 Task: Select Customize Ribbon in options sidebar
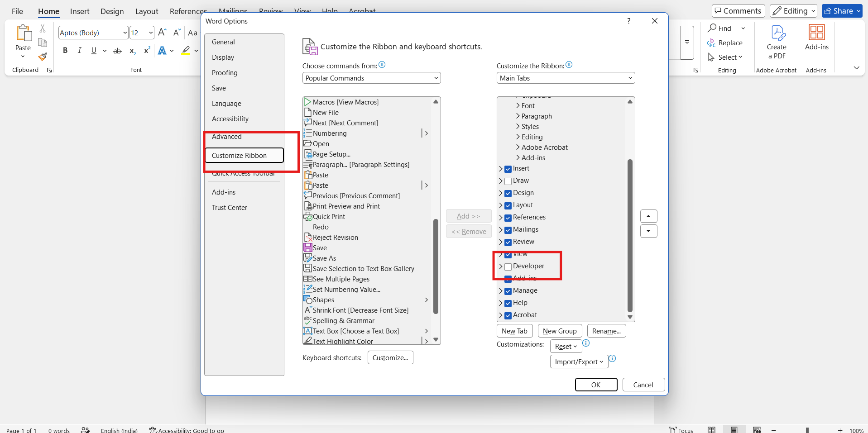pyautogui.click(x=245, y=155)
